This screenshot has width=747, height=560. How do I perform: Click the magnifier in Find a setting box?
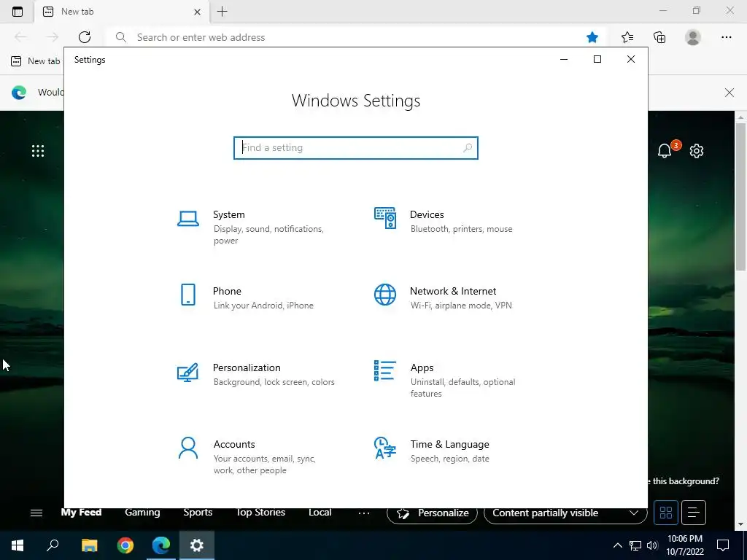click(x=468, y=147)
